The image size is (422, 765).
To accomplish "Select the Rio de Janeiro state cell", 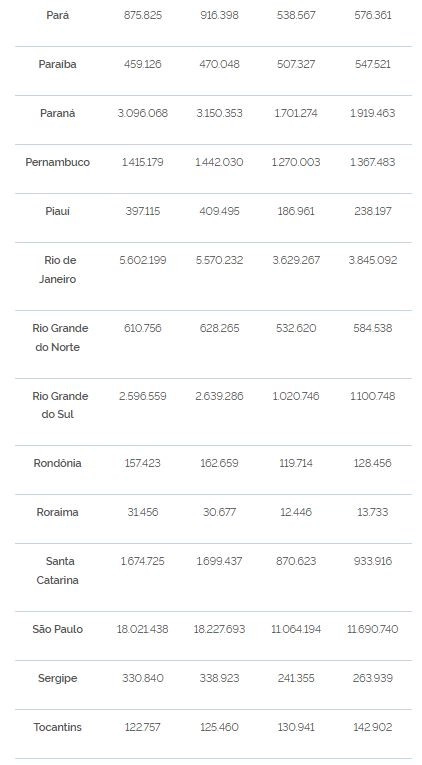I will click(x=58, y=269).
